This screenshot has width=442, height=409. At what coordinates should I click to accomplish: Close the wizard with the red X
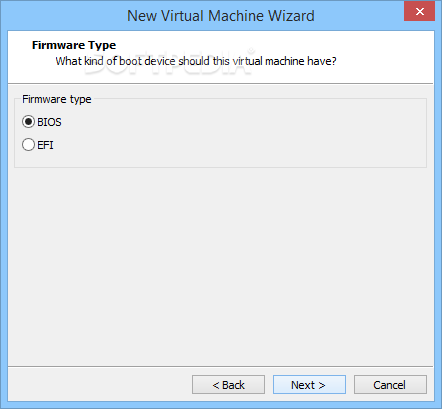420,11
